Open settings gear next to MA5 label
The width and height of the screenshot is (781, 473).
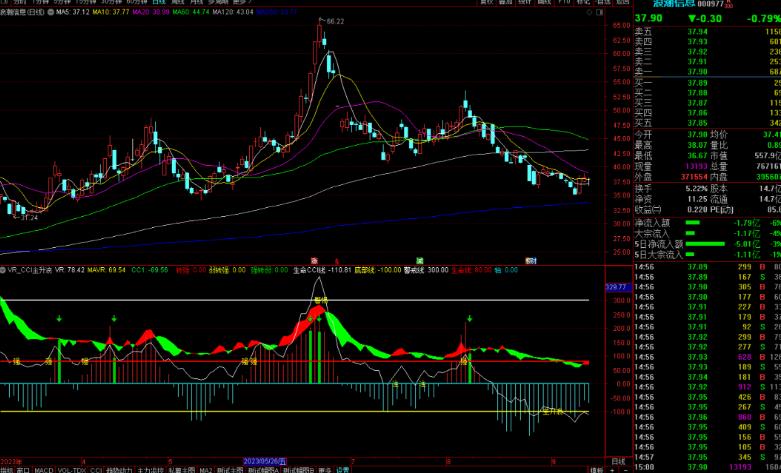pos(51,12)
